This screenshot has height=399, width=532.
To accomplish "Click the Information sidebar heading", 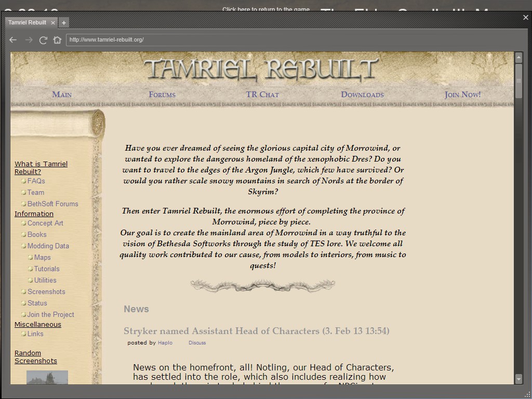I will point(34,214).
